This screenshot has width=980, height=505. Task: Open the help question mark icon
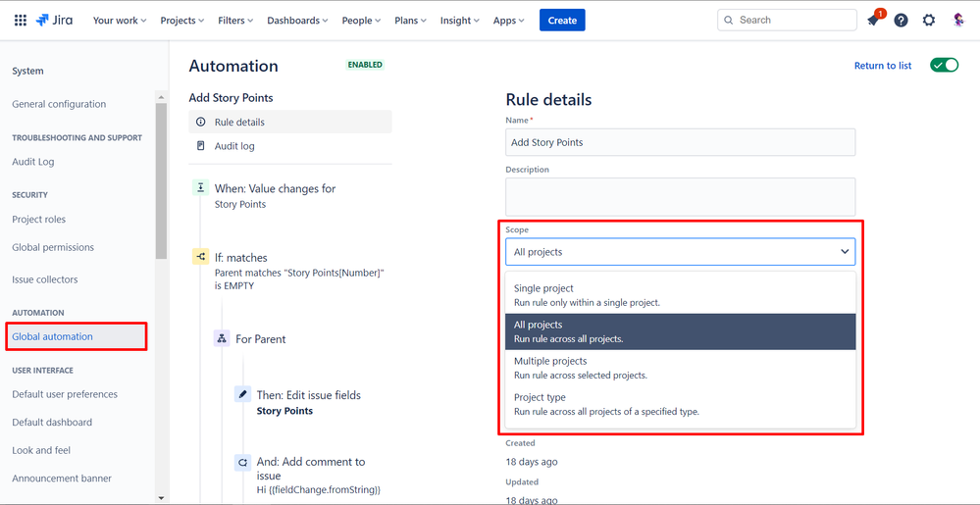tap(901, 20)
